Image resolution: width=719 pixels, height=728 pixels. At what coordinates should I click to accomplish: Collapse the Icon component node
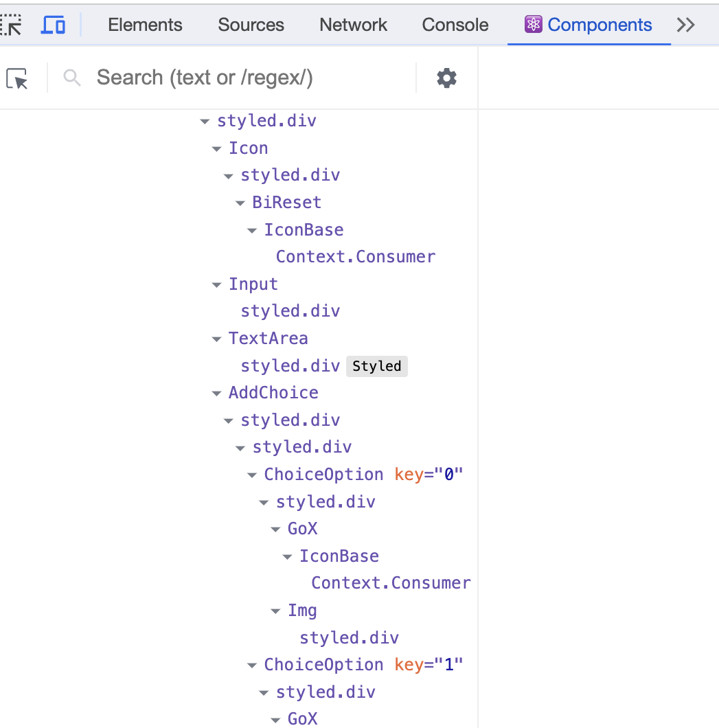[216, 149]
